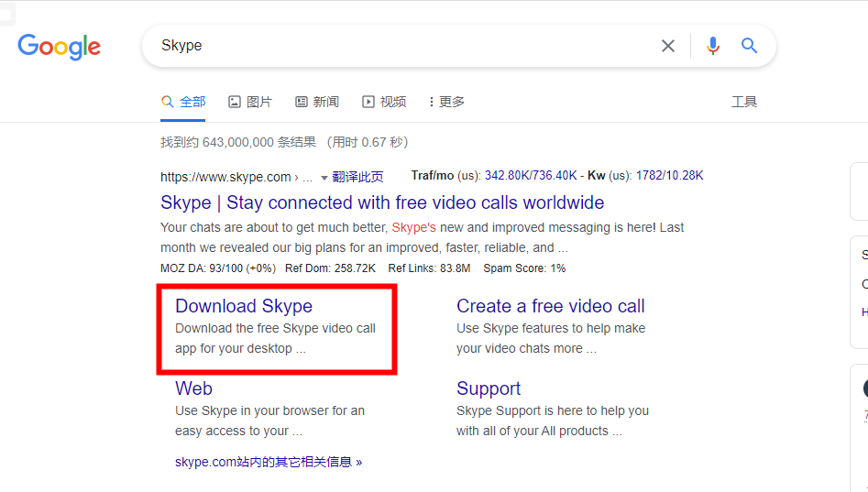Viewport: 868px width, 492px height.
Task: Select the 全部 (All) tab
Action: (x=183, y=102)
